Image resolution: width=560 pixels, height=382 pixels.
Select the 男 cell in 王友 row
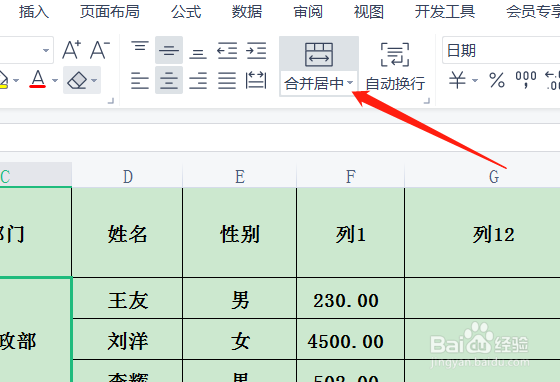240,298
